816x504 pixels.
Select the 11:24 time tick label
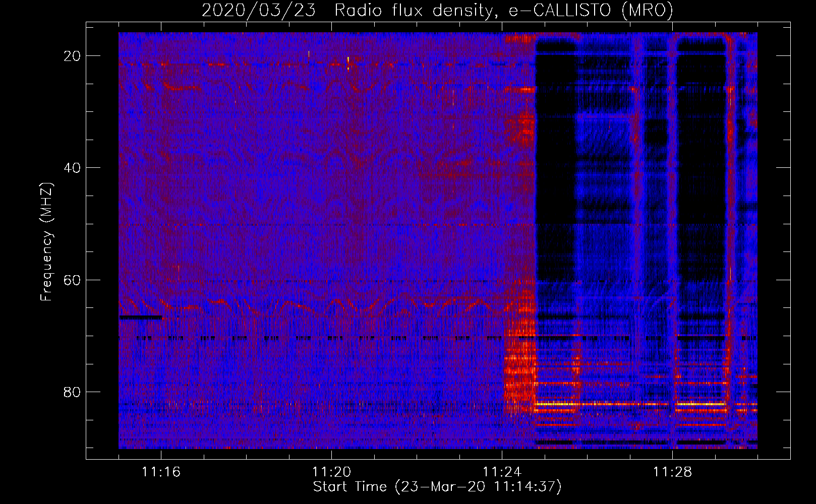click(502, 472)
